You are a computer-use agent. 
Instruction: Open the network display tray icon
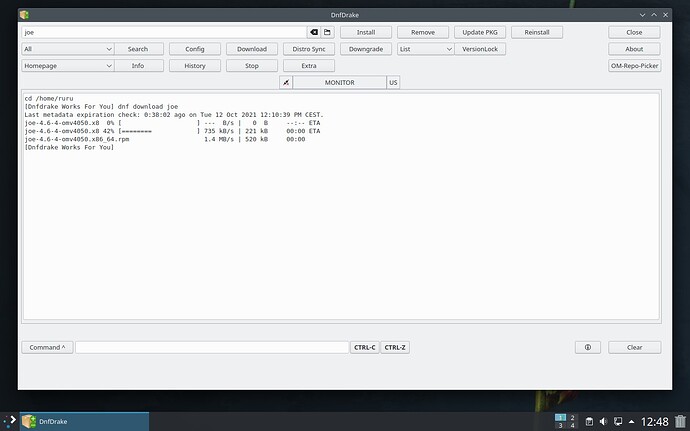click(618, 422)
